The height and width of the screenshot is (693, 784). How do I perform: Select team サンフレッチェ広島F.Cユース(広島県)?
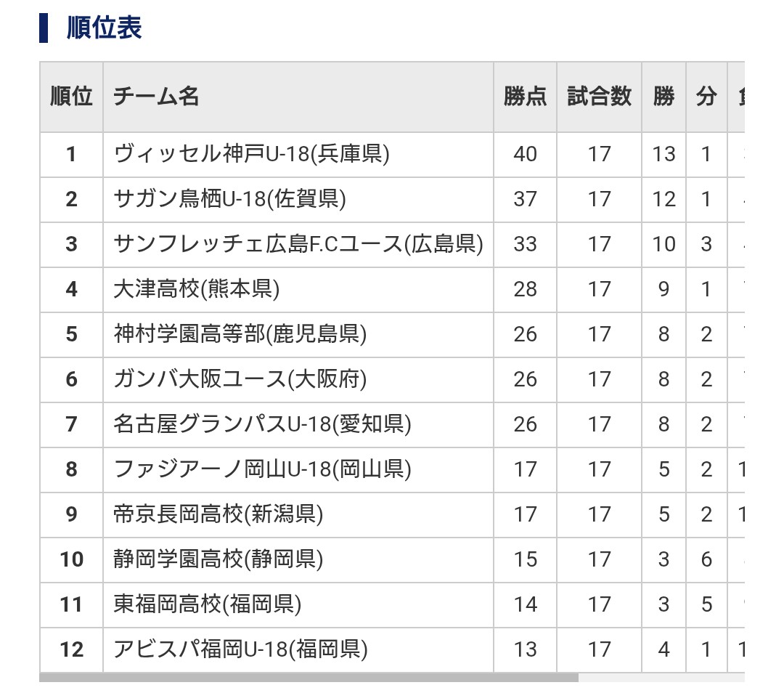(x=298, y=244)
